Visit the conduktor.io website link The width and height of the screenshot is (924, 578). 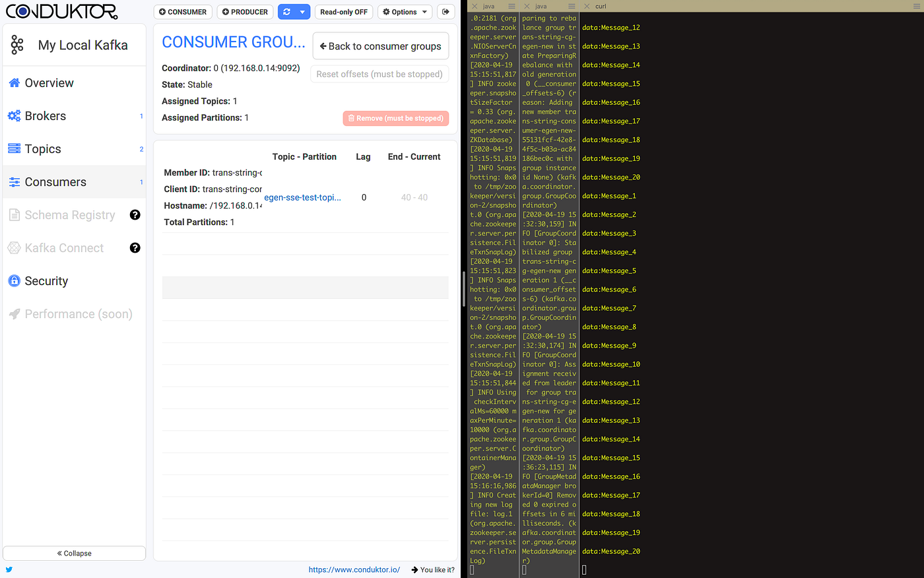point(354,569)
